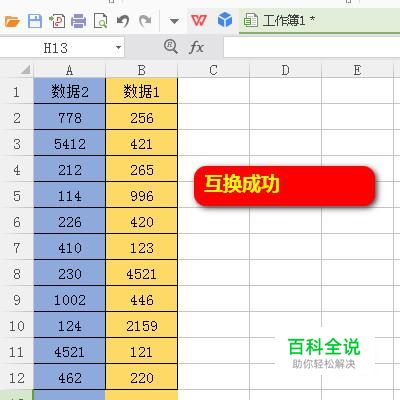Select the cell with value 5412

coord(69,144)
